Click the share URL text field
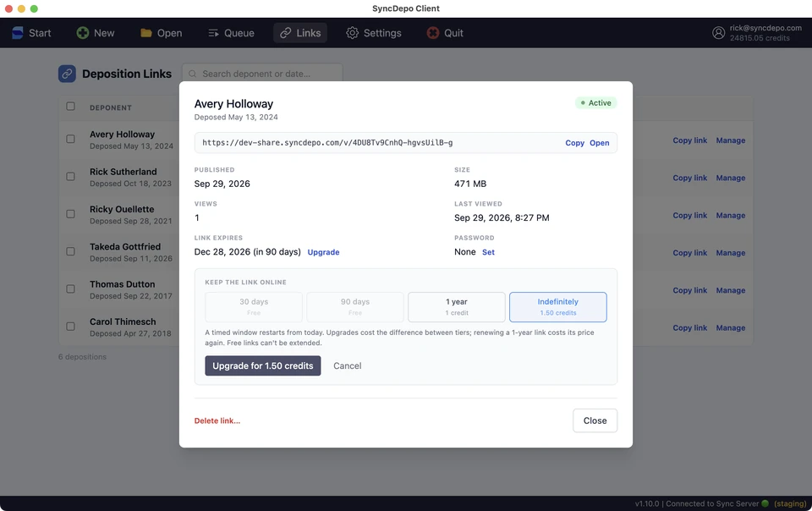 pyautogui.click(x=405, y=143)
